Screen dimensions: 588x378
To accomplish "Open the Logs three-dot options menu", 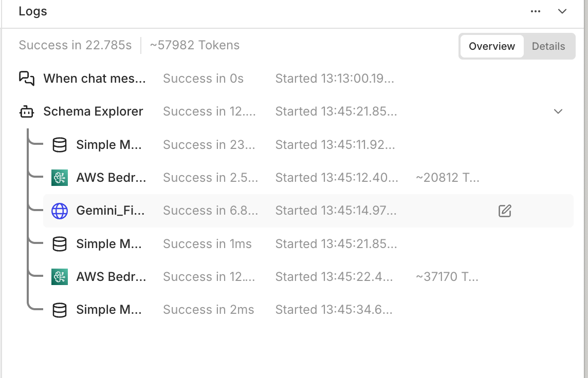I will [536, 11].
